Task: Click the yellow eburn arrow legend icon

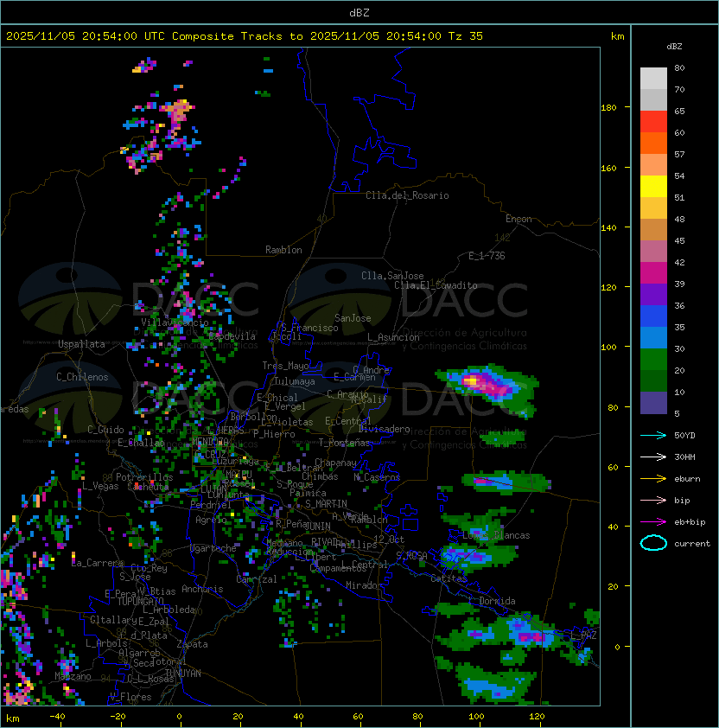Action: (653, 479)
